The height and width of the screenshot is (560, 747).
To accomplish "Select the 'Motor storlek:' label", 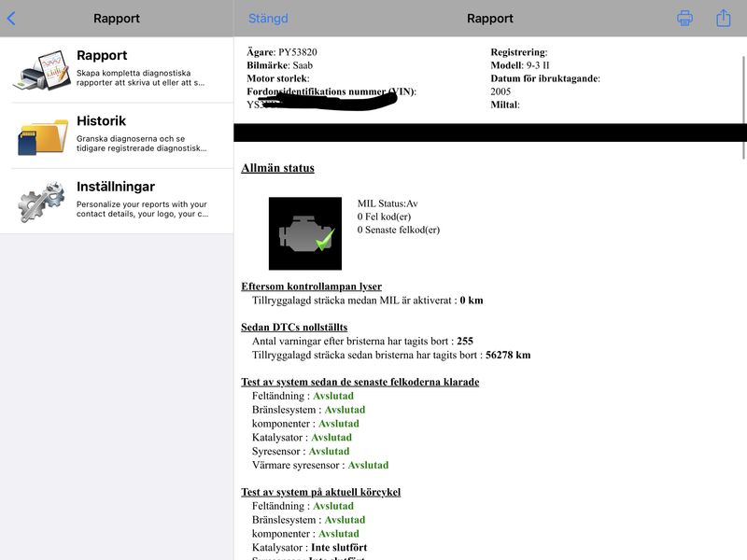I will click(x=277, y=78).
